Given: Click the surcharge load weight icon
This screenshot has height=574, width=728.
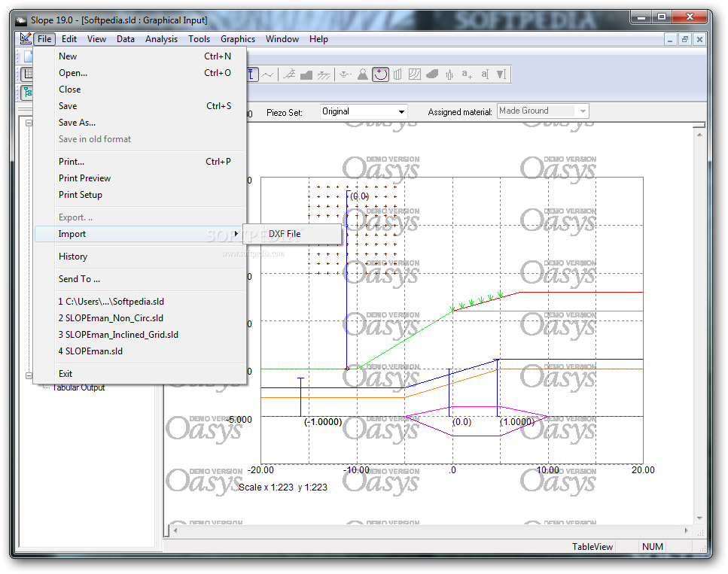Looking at the screenshot, I should tap(363, 74).
